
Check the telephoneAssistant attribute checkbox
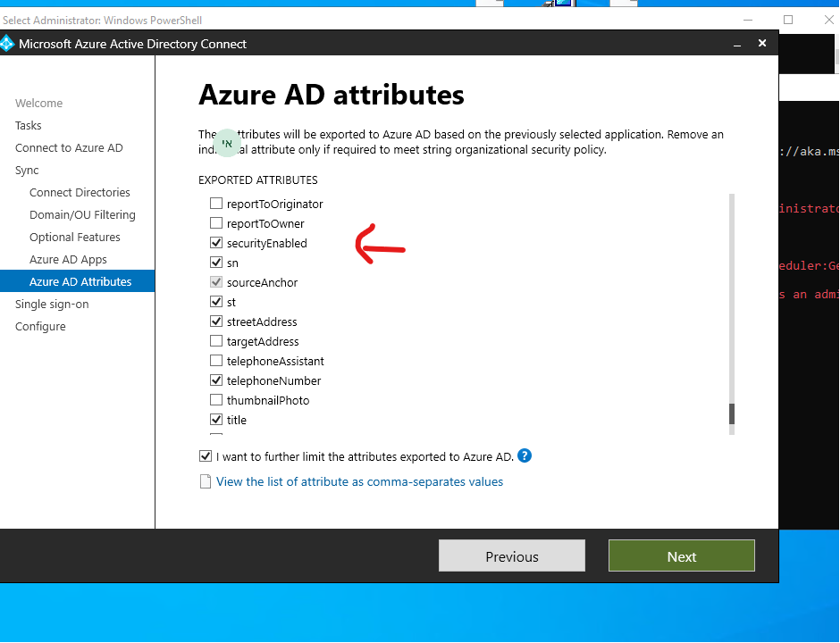(x=216, y=361)
